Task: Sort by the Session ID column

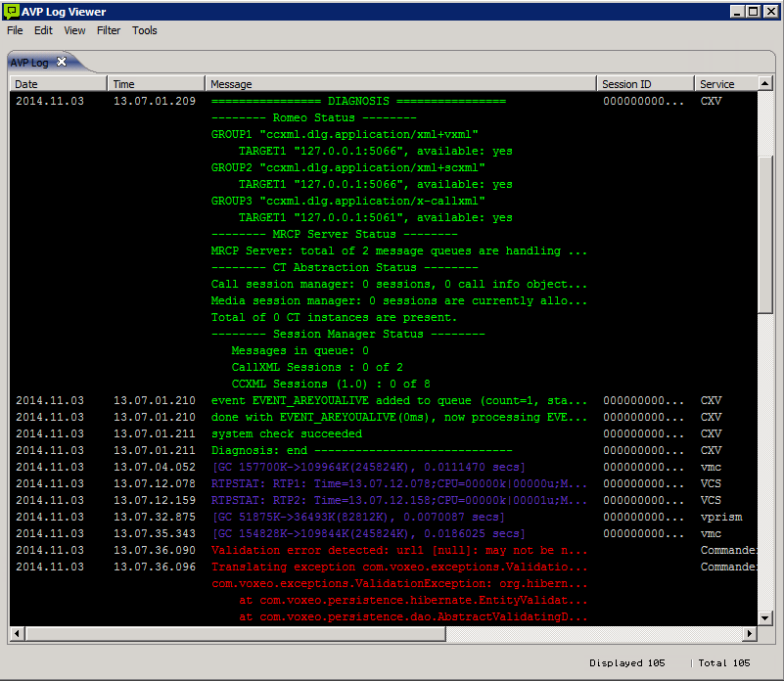Action: tap(641, 83)
